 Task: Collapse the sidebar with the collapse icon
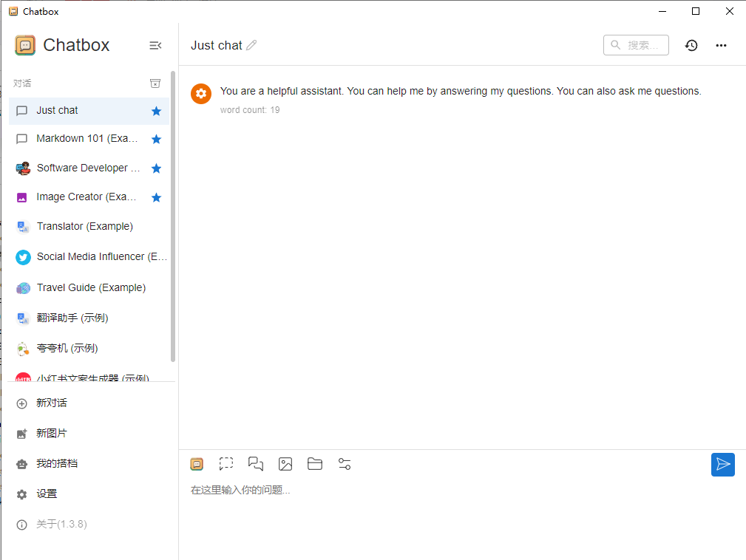coord(155,45)
